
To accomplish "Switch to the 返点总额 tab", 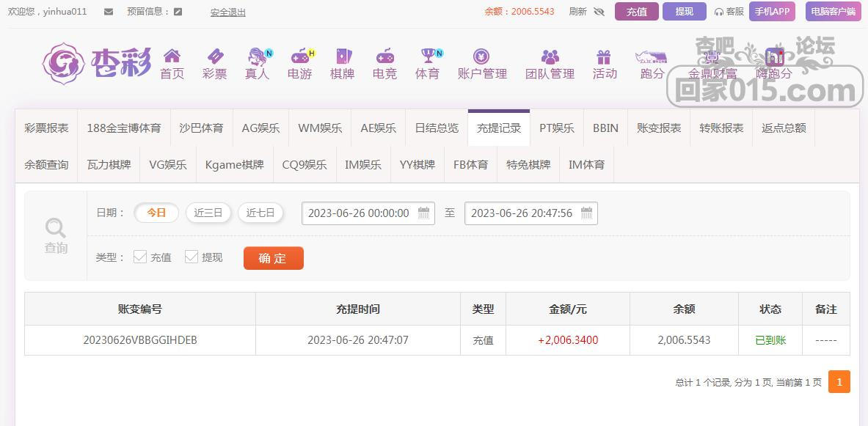I will [784, 128].
